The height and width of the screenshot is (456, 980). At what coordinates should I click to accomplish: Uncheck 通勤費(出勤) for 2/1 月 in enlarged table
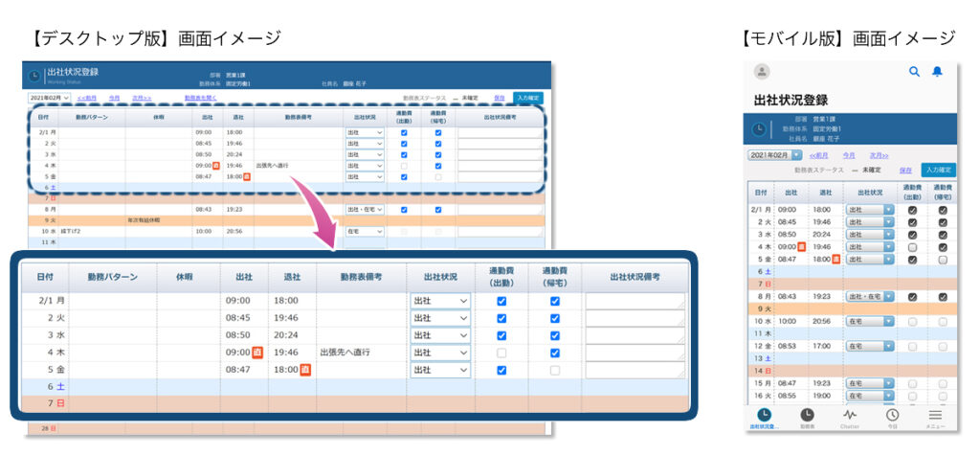pyautogui.click(x=501, y=301)
